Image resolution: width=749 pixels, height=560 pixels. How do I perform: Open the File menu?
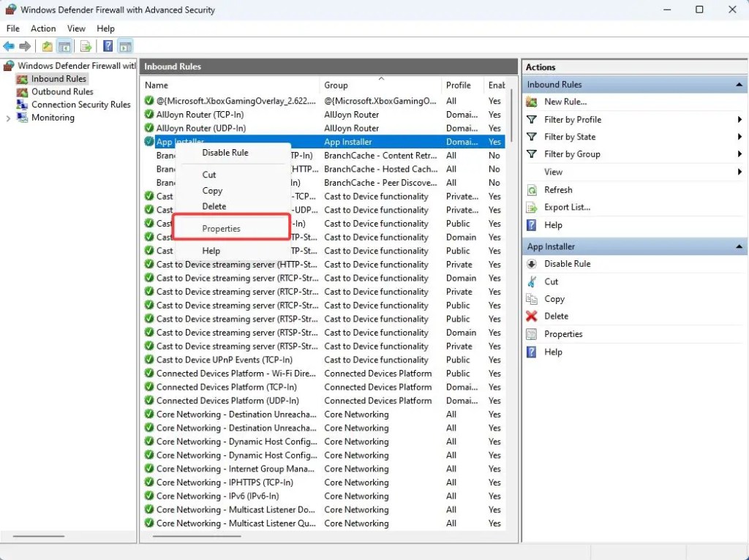pyautogui.click(x=13, y=29)
